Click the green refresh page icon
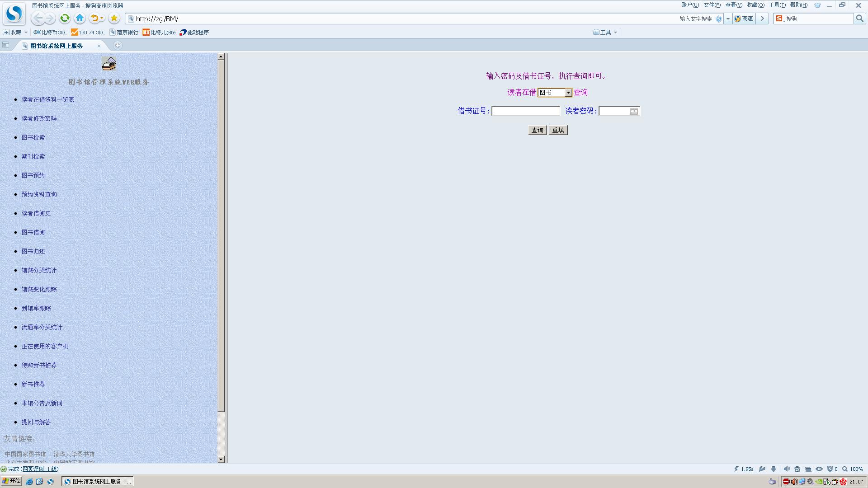The width and height of the screenshot is (868, 488). (65, 19)
